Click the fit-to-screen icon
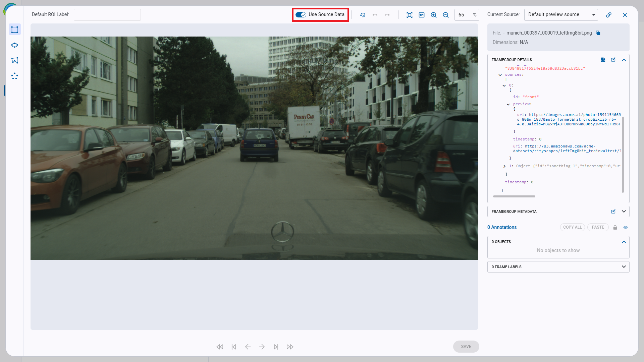The height and width of the screenshot is (362, 644). click(410, 15)
